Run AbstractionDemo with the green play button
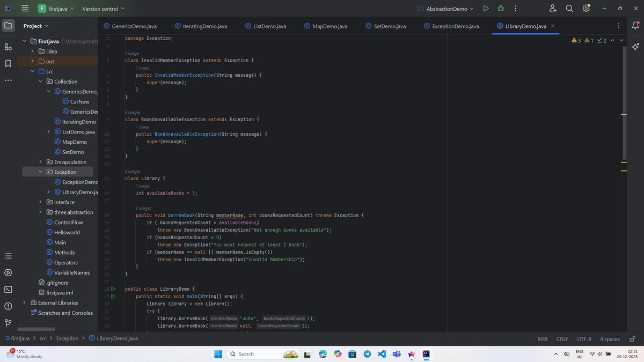Screen dimensions: 644x362 pyautogui.click(x=486, y=9)
